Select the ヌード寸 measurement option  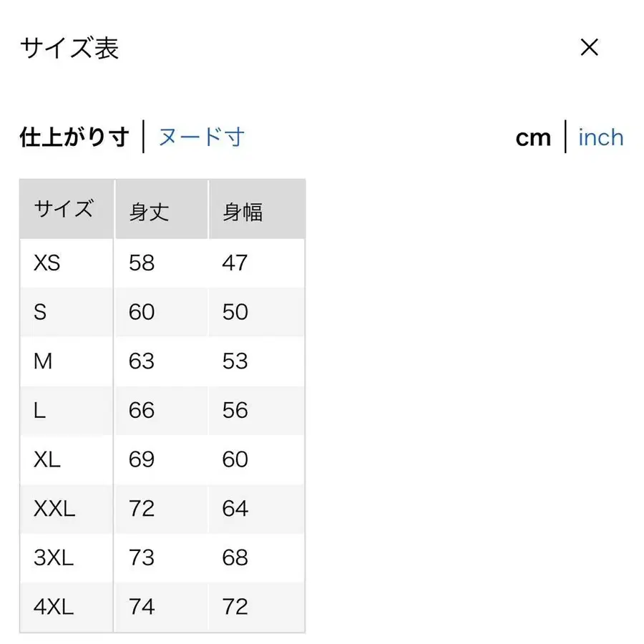pyautogui.click(x=201, y=137)
